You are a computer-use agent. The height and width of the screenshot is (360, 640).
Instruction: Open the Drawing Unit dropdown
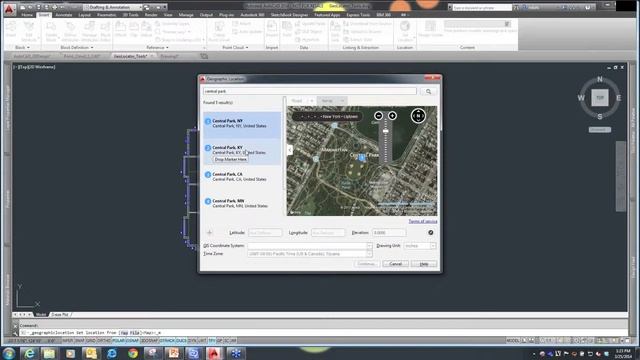[x=433, y=246]
